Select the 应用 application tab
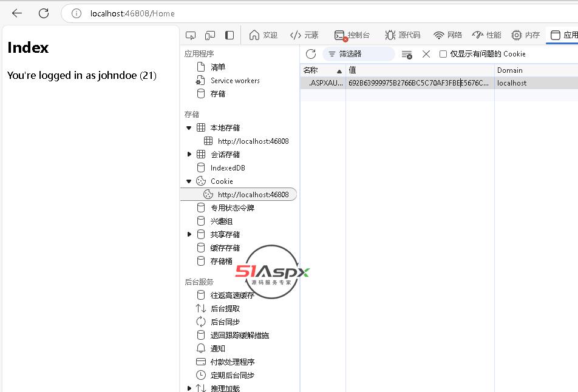578x392 pixels. point(563,35)
